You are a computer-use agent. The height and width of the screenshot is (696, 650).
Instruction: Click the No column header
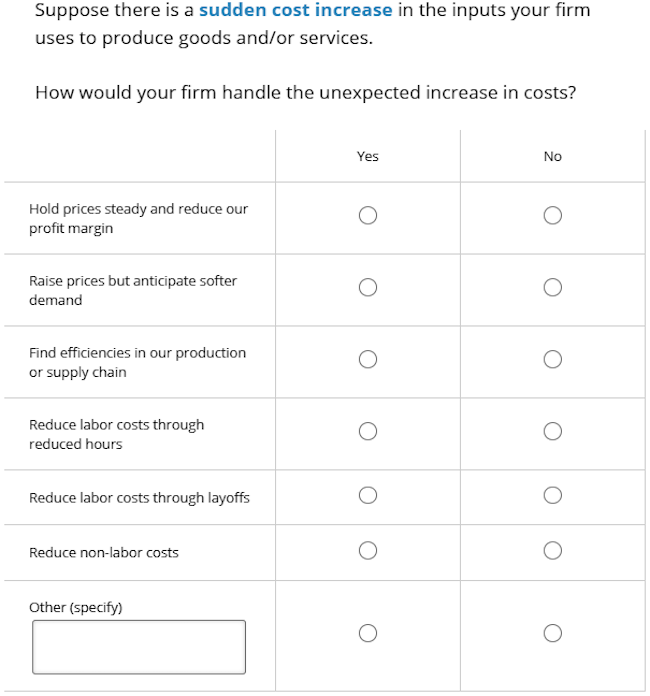pyautogui.click(x=552, y=156)
